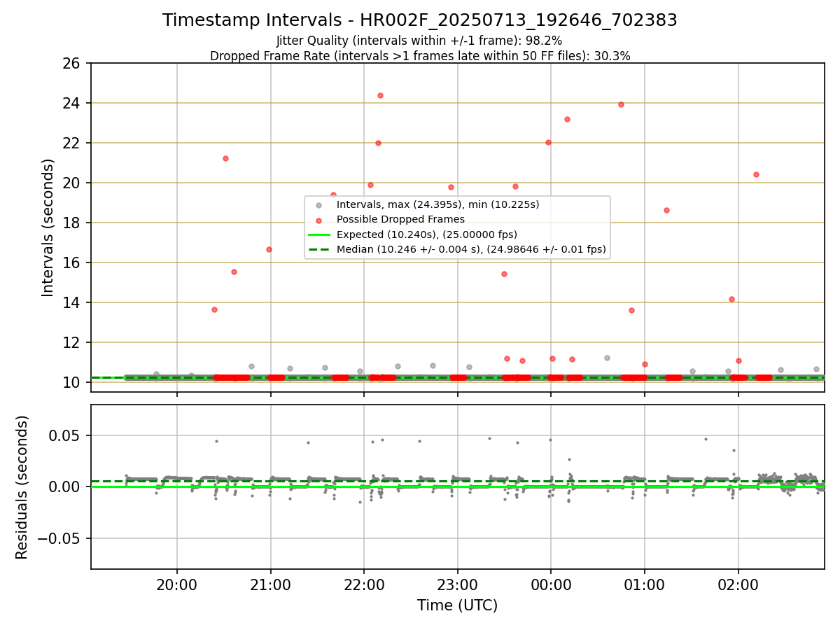Click legend entry Expected (10.240s), (25.00000 fps)

[x=427, y=234]
